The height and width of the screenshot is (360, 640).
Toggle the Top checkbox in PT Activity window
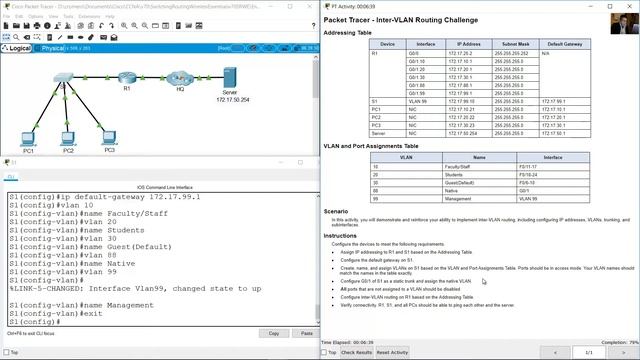click(324, 352)
